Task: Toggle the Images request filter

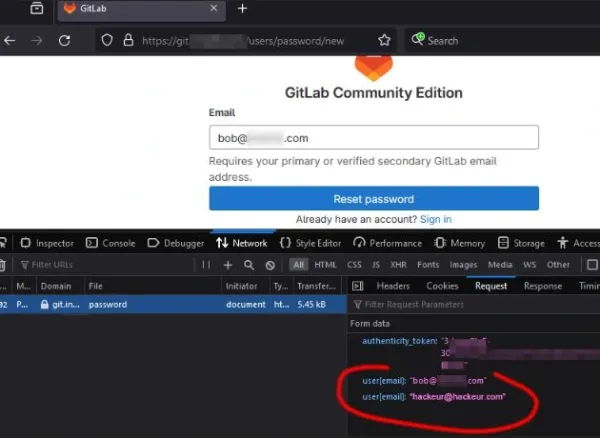Action: 463,265
